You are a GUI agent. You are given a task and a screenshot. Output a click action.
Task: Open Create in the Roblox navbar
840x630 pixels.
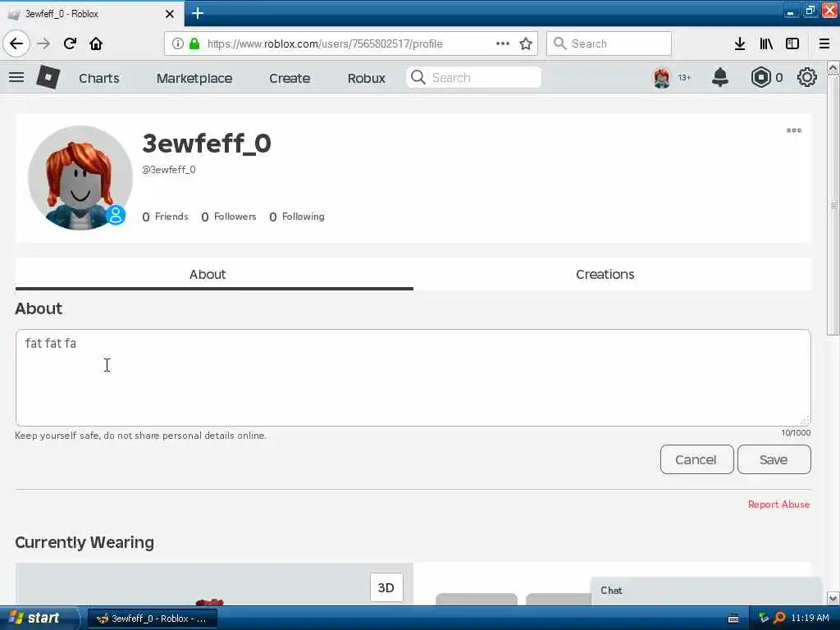[x=290, y=78]
